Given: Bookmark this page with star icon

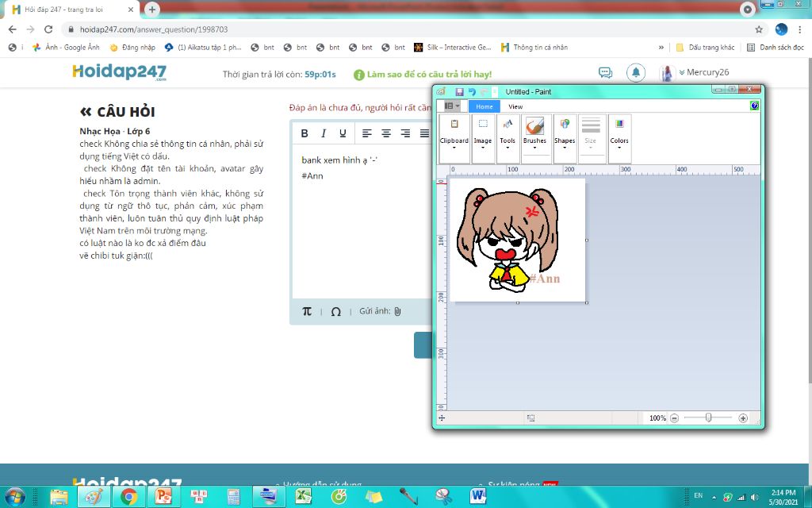Looking at the screenshot, I should tap(759, 29).
